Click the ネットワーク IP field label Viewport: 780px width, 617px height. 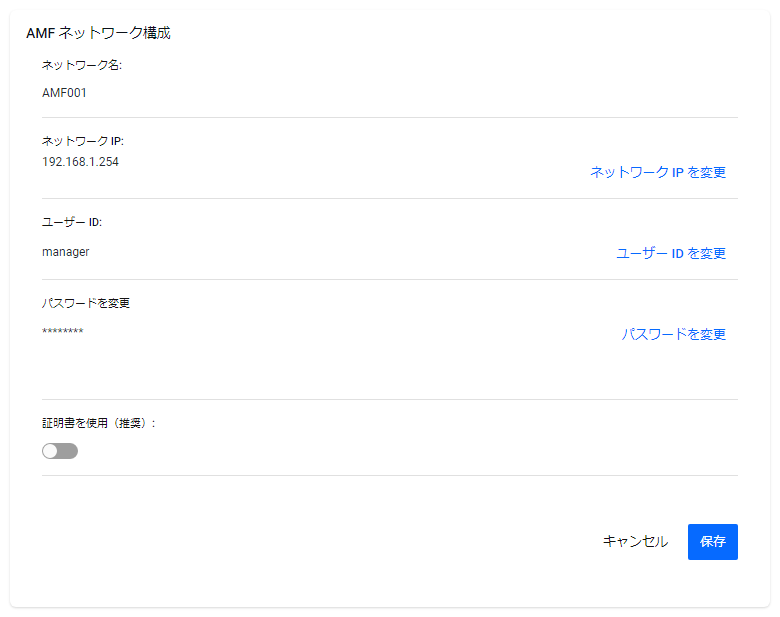[x=82, y=141]
